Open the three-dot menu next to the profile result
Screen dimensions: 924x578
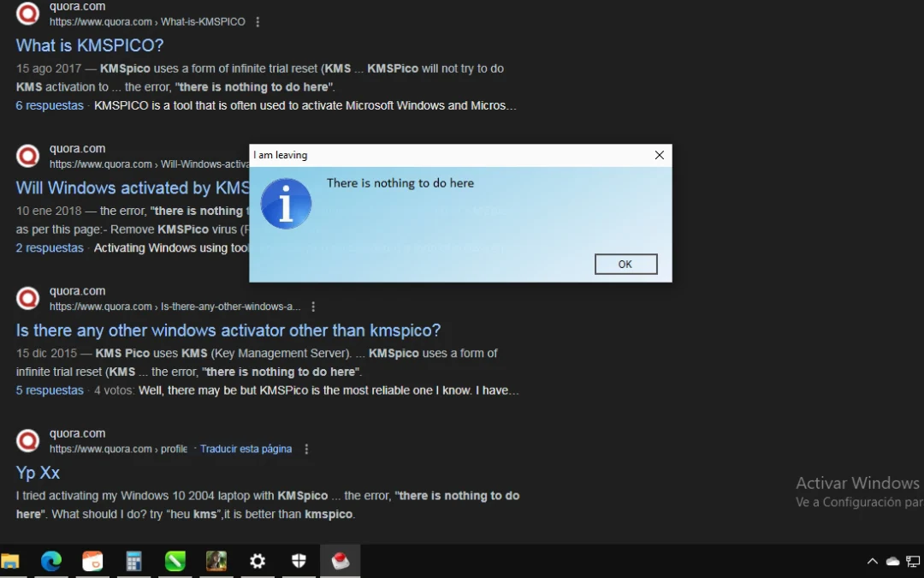pyautogui.click(x=306, y=448)
